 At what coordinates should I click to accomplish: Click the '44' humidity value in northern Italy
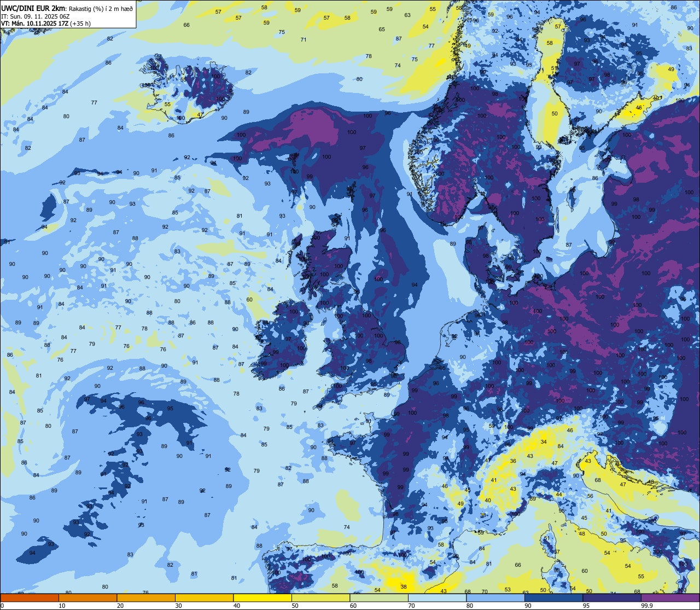point(559,494)
